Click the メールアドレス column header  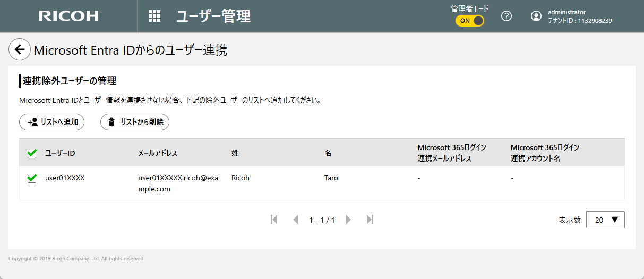tap(158, 153)
